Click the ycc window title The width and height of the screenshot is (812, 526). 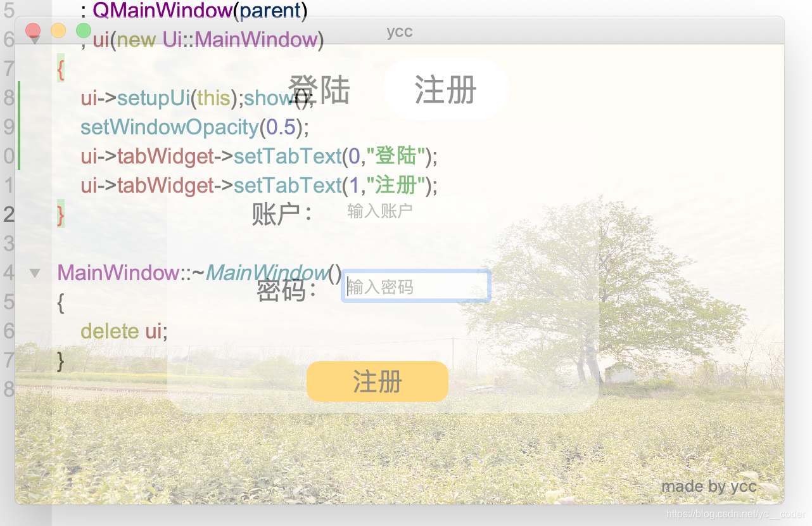400,32
